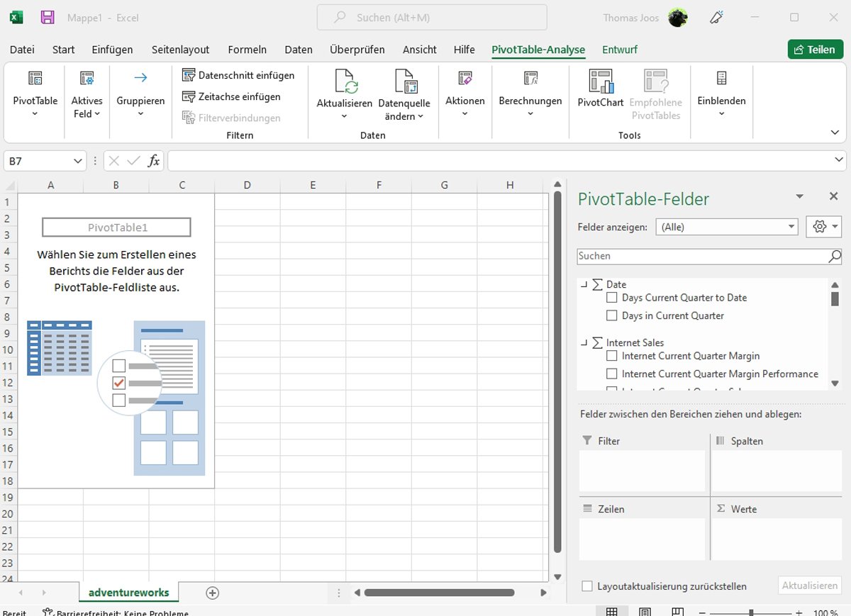
Task: Click the zoom slider in status bar
Action: pos(750,612)
